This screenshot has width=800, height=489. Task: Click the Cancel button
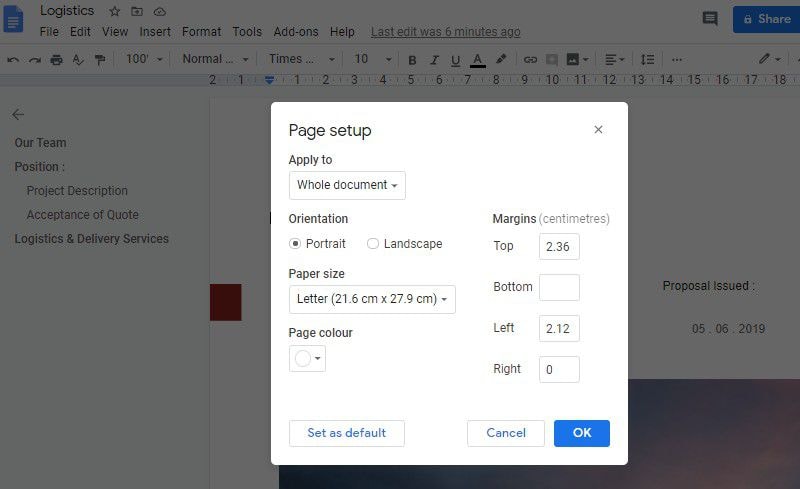tap(506, 433)
